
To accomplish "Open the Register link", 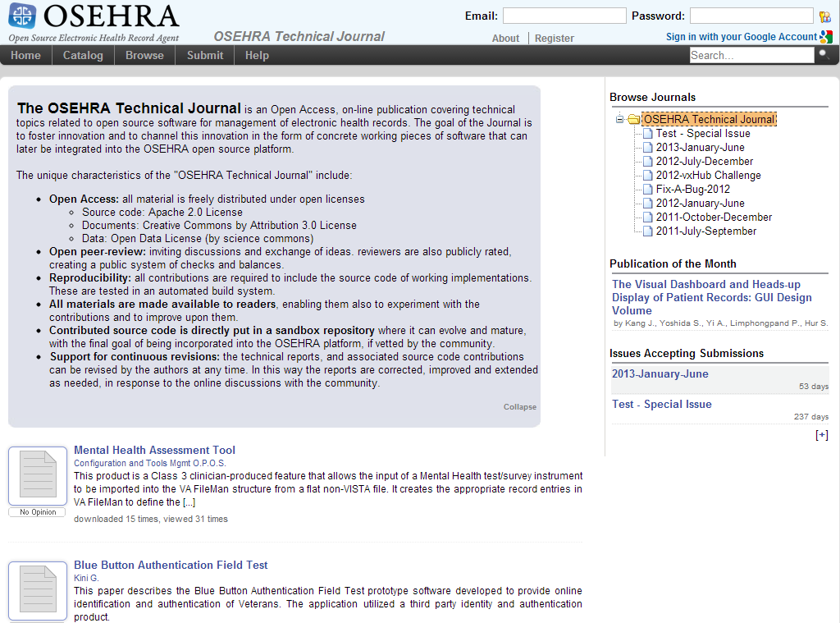I will click(555, 38).
